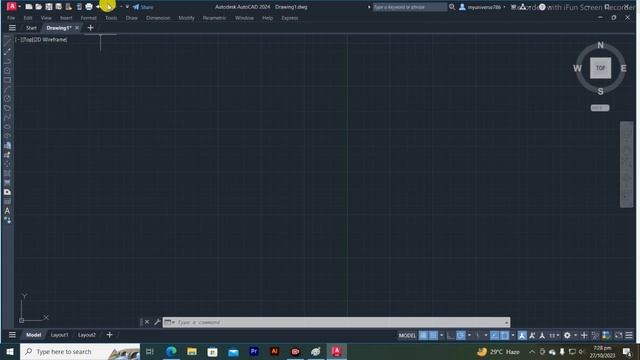
Task: Select the Multiline Text tool
Action: [7, 211]
